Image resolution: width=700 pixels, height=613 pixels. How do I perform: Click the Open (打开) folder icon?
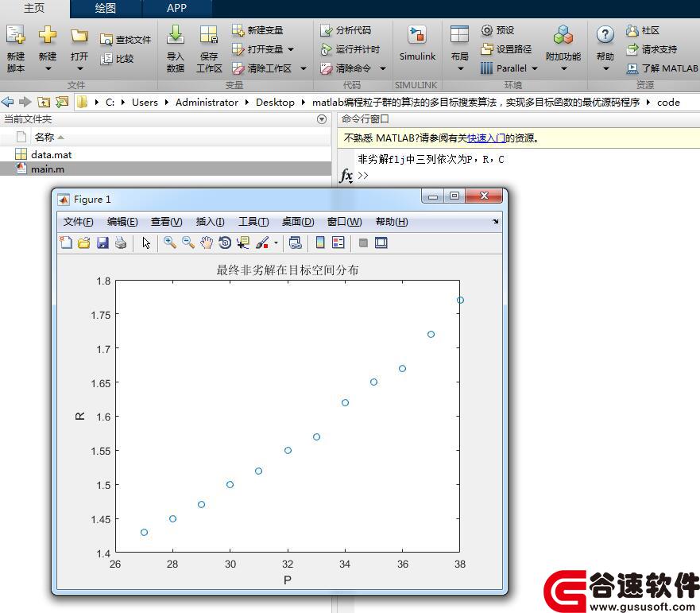pyautogui.click(x=79, y=35)
